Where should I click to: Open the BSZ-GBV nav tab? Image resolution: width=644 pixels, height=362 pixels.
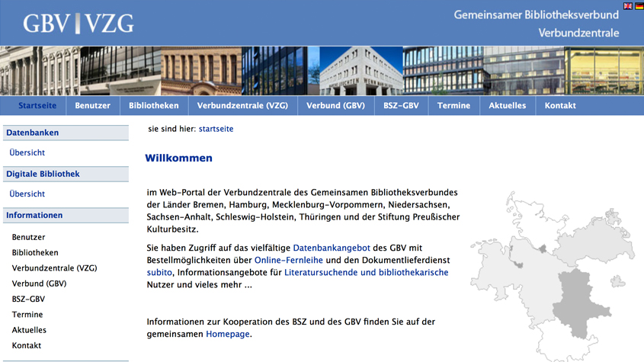[402, 106]
